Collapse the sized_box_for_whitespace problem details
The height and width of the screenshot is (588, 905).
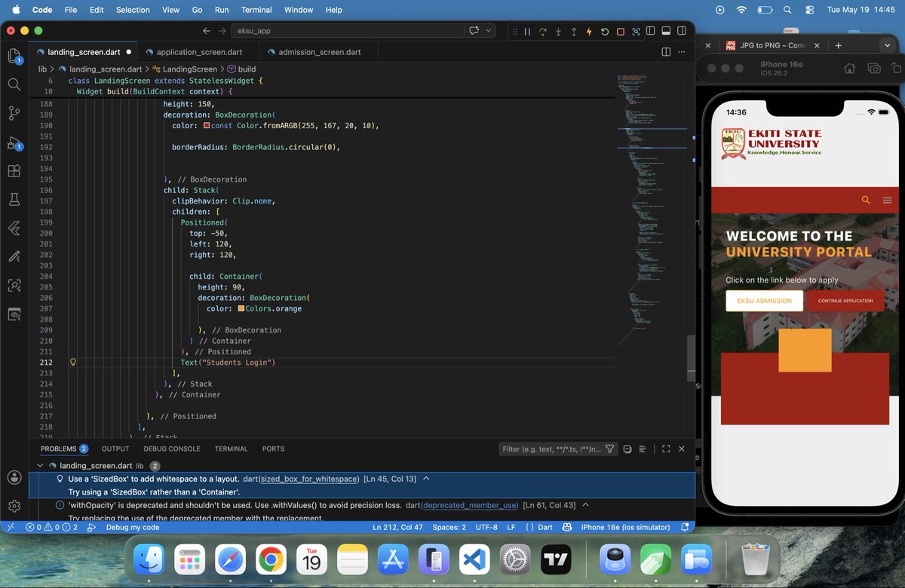click(x=426, y=479)
